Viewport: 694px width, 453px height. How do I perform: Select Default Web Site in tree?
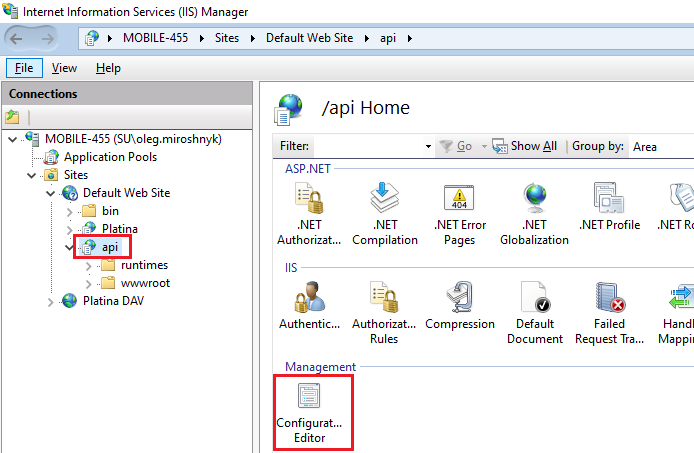tap(127, 193)
